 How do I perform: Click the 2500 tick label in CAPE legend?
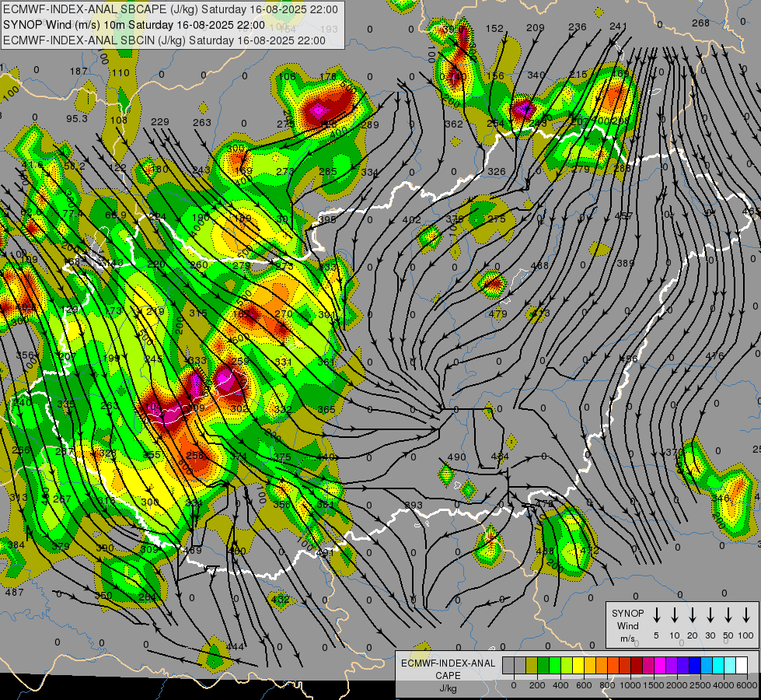coord(700,685)
